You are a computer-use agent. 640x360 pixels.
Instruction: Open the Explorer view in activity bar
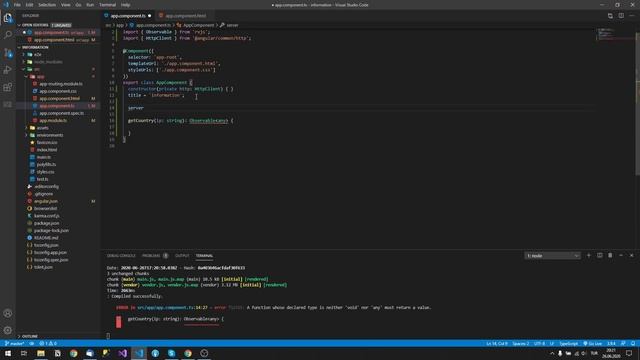[x=8, y=18]
